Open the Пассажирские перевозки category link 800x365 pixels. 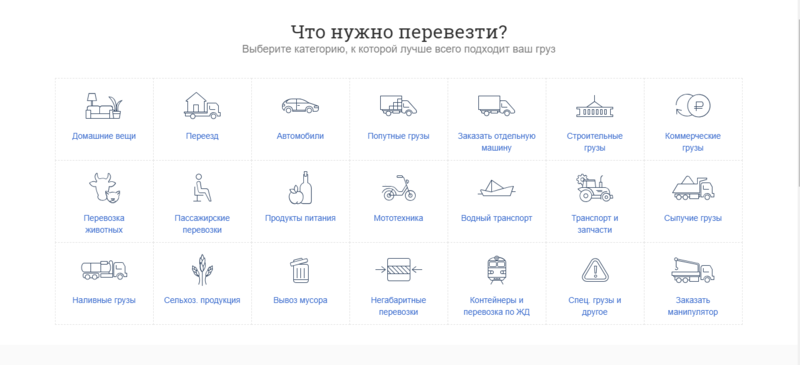[x=202, y=224]
